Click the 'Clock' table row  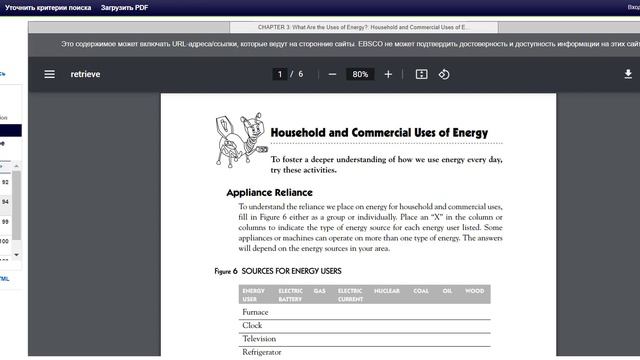(364, 326)
